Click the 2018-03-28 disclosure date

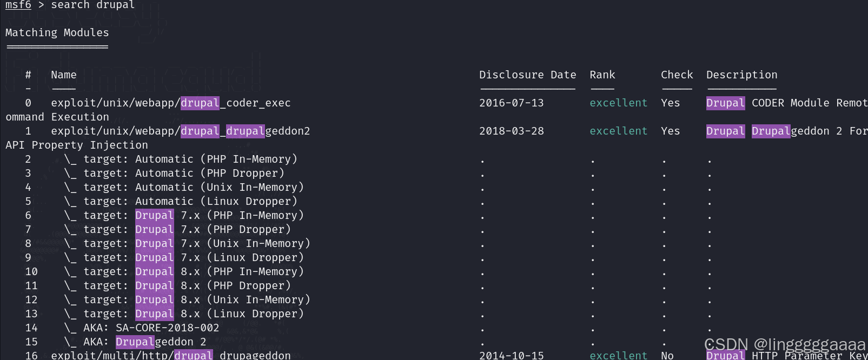512,131
